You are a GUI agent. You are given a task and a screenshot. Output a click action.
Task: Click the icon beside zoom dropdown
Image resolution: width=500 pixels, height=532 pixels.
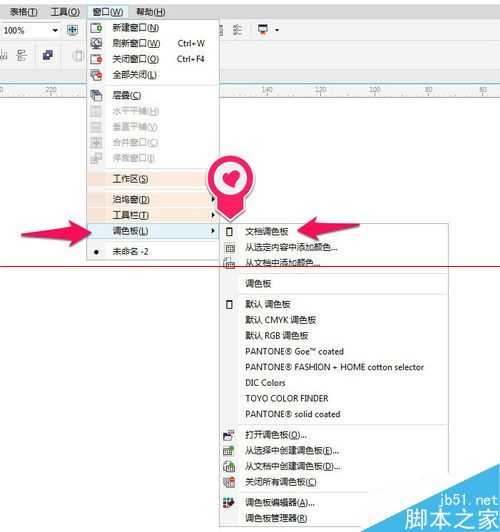click(73, 30)
